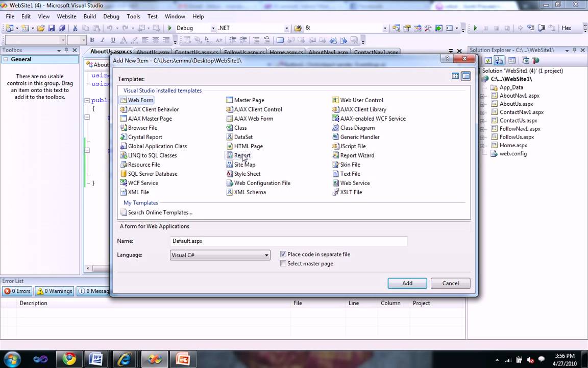Open PowerPoint from the taskbar

183,359
